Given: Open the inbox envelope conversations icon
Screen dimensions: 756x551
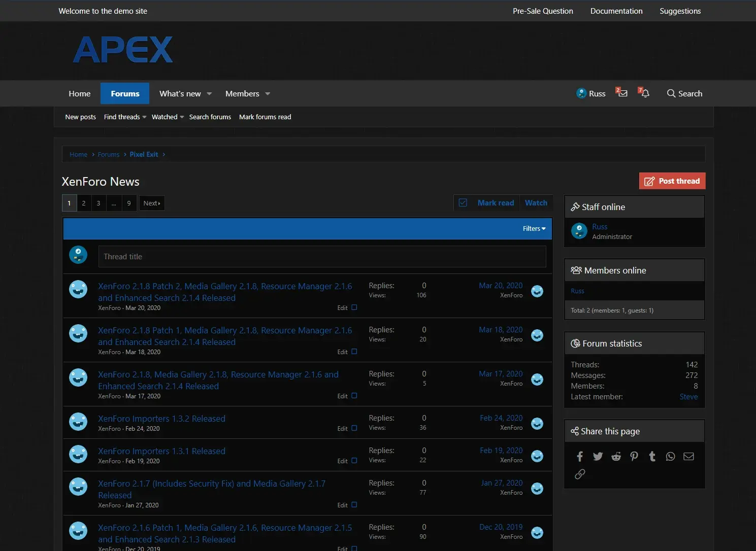Looking at the screenshot, I should click(622, 93).
